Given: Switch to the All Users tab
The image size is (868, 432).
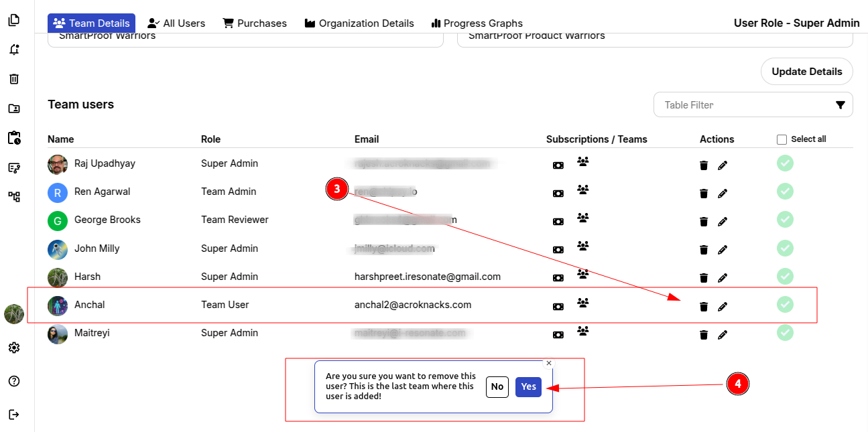Looking at the screenshot, I should coord(177,23).
